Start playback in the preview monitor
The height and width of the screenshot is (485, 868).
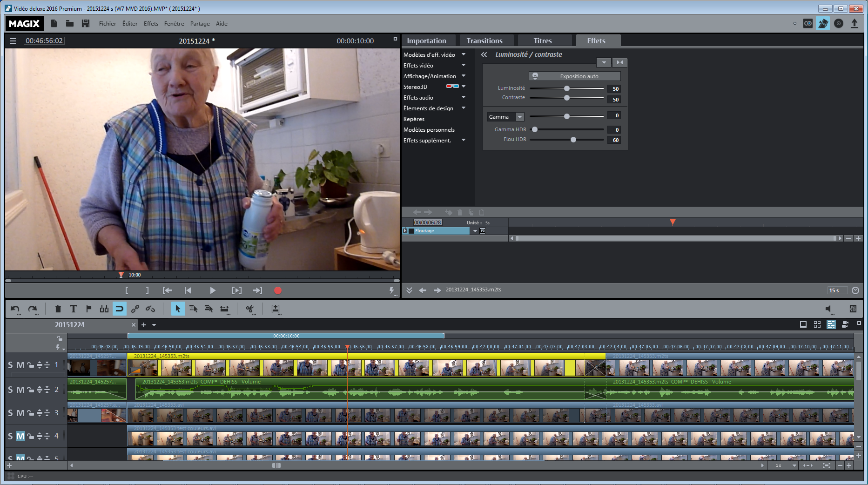[x=213, y=290]
